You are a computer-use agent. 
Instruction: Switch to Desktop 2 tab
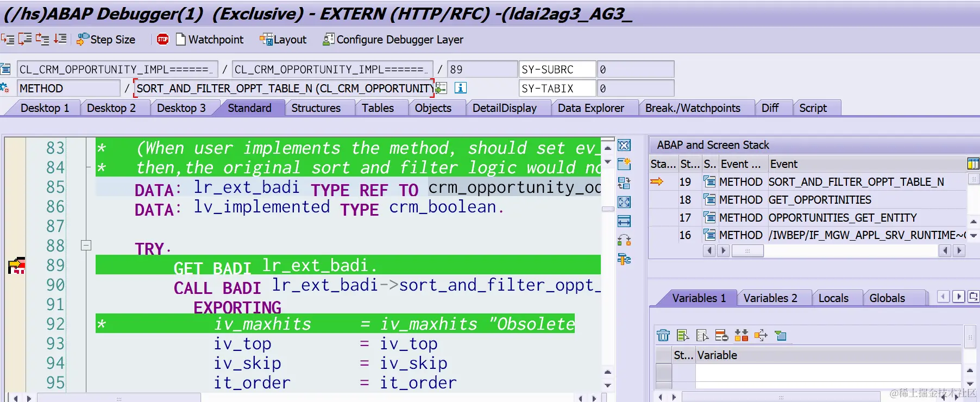coord(111,108)
